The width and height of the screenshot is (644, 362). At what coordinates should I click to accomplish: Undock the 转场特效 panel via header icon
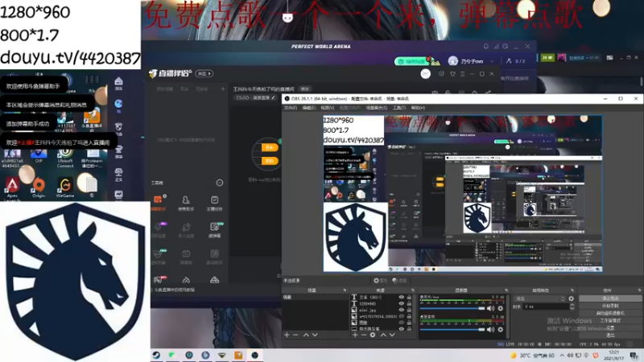pyautogui.click(x=572, y=290)
